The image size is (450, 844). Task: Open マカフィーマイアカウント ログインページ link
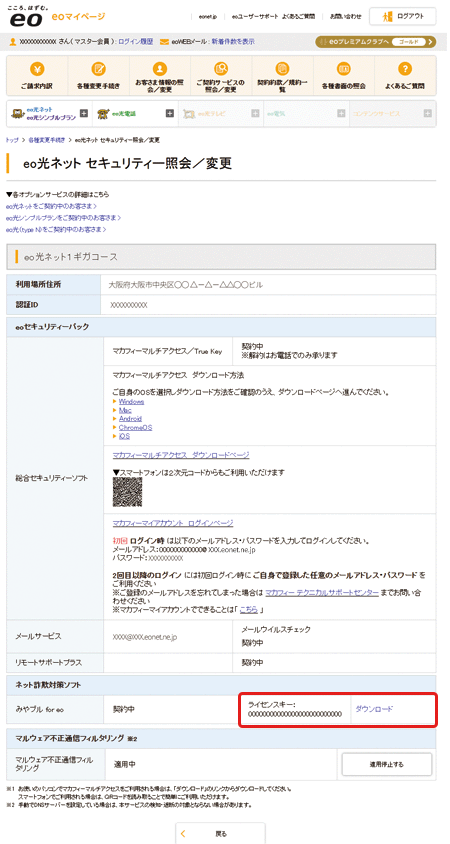(x=173, y=523)
